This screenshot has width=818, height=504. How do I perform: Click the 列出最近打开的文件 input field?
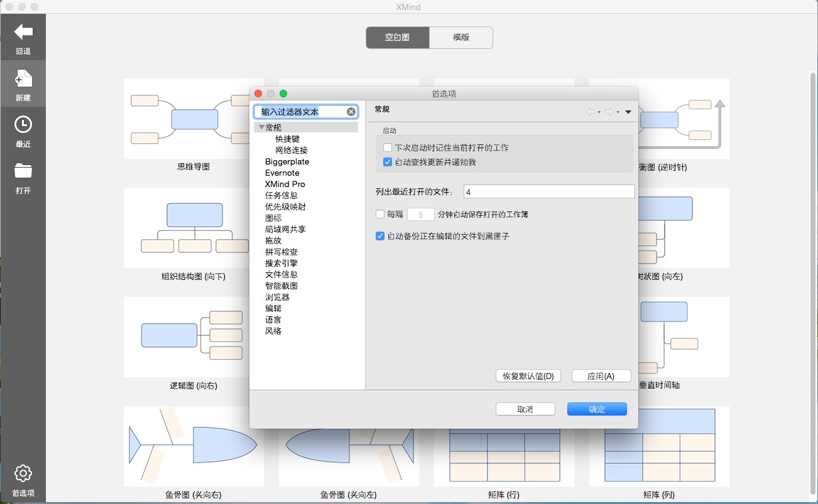548,191
